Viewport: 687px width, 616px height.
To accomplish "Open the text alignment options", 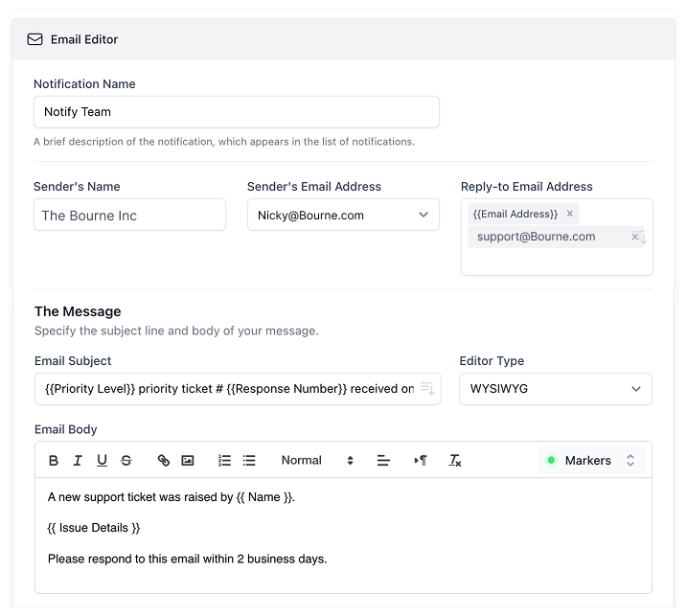I will [383, 461].
